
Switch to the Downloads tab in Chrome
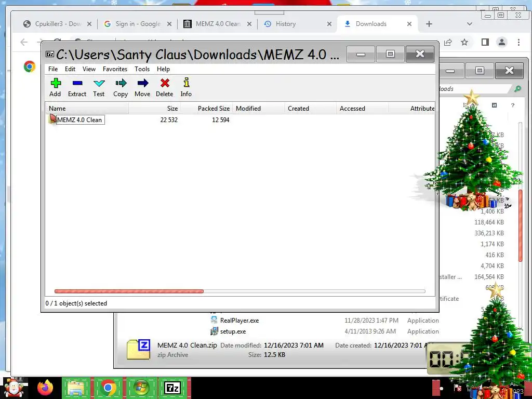click(x=371, y=24)
